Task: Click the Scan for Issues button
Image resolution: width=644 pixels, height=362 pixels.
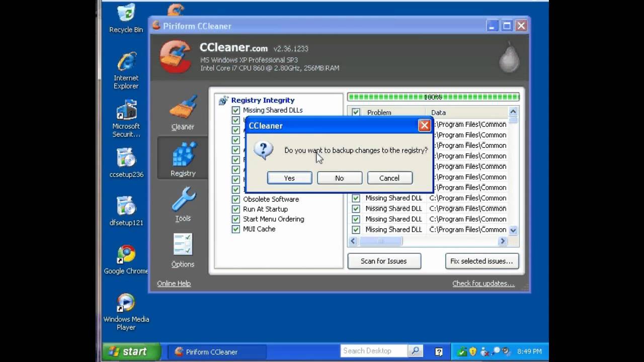Action: tap(384, 261)
